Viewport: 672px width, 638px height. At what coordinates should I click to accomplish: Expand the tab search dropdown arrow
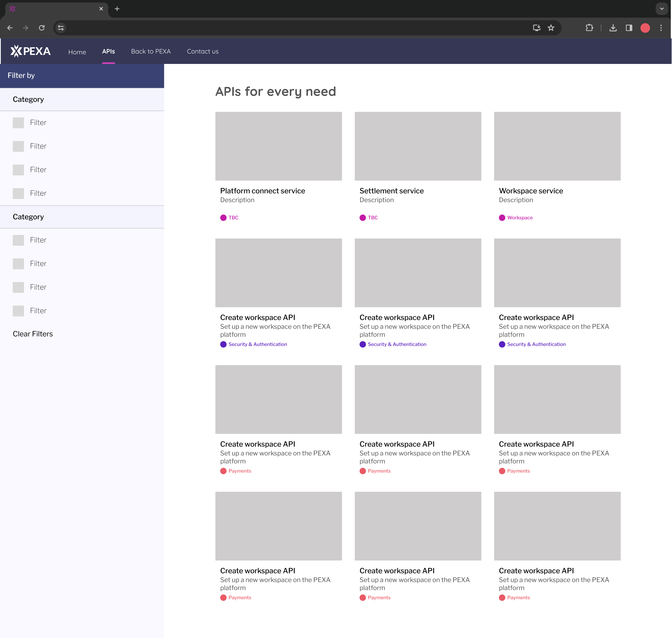pyautogui.click(x=661, y=9)
